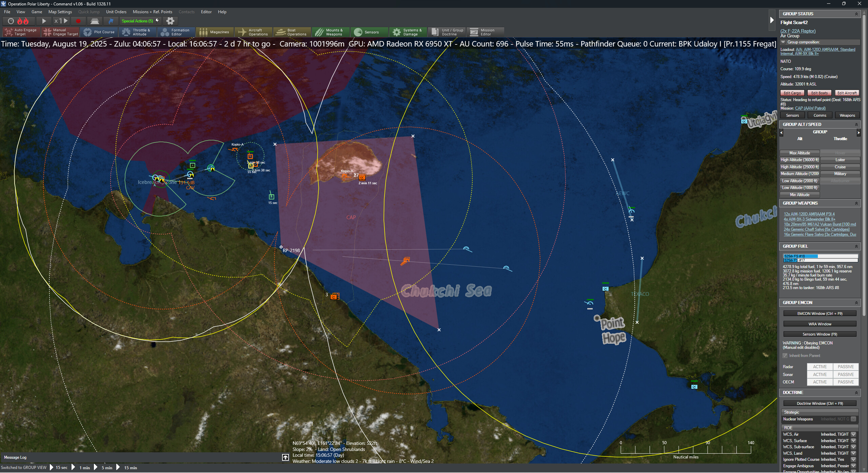Open the Unit Orders menu
The height and width of the screenshot is (473, 868).
pyautogui.click(x=116, y=12)
